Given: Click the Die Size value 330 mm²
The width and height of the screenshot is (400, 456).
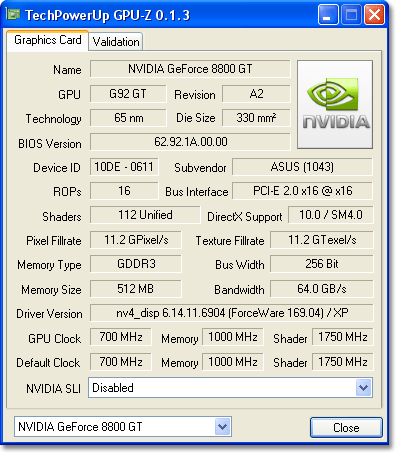Looking at the screenshot, I should tap(256, 118).
